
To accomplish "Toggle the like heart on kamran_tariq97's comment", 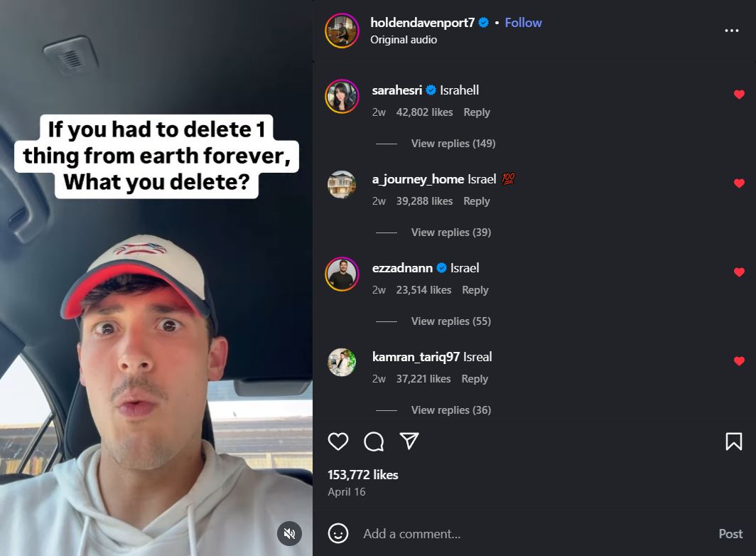I will 739,361.
